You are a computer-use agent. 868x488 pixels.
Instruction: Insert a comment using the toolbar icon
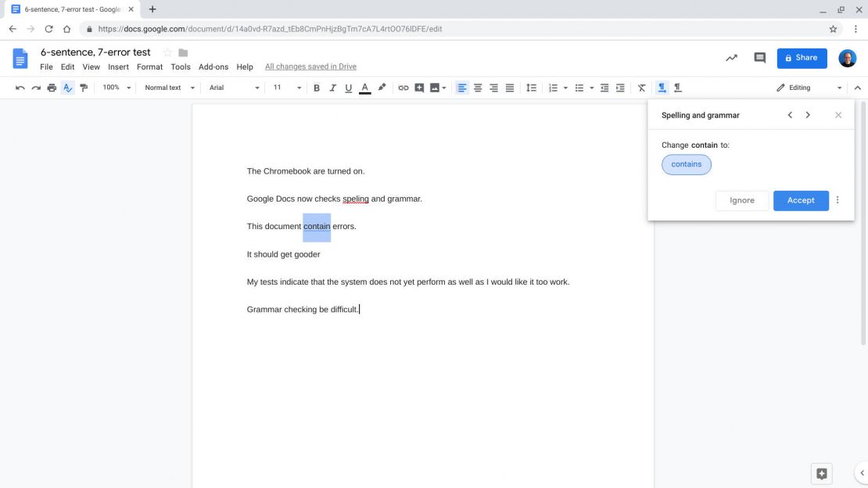coord(419,88)
